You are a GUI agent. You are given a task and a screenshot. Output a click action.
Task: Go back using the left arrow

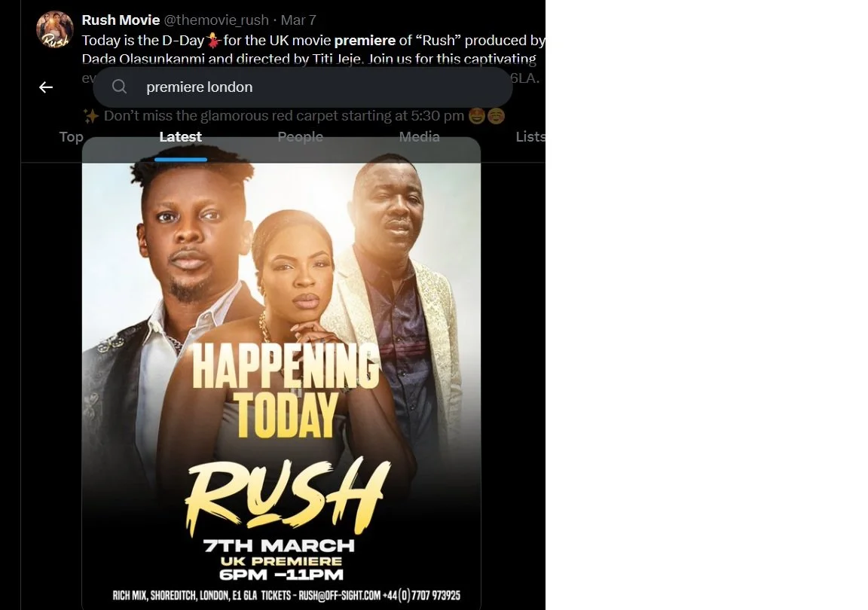point(46,87)
